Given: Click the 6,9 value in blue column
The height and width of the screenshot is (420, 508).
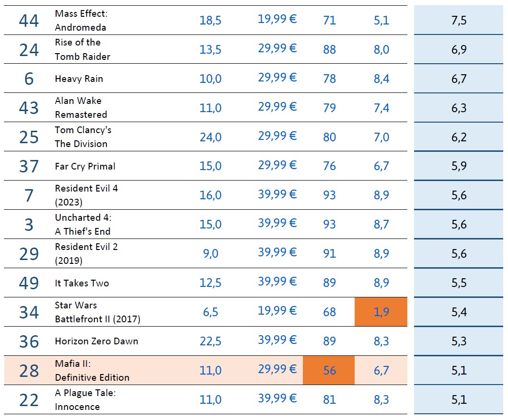Looking at the screenshot, I should click(459, 50).
